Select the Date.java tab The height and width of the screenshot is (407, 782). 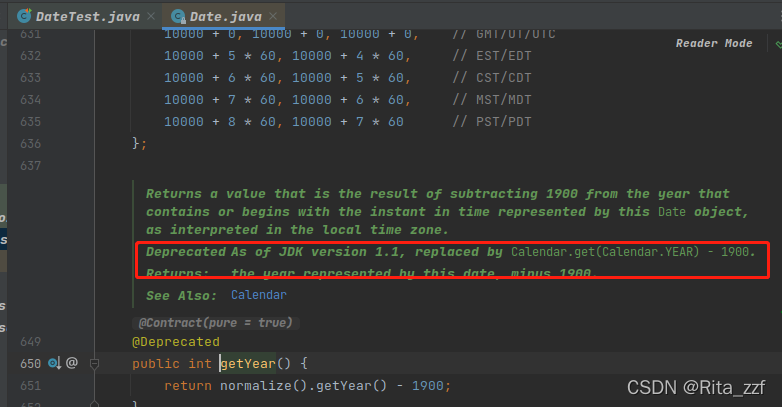225,16
